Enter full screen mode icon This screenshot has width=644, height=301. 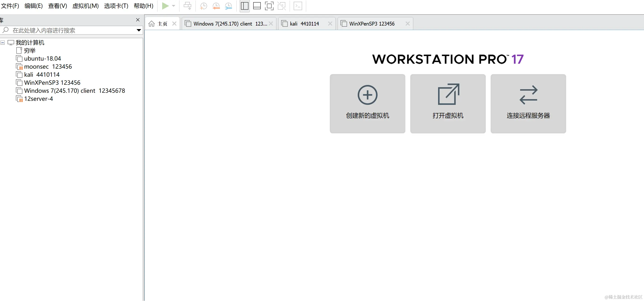[269, 6]
